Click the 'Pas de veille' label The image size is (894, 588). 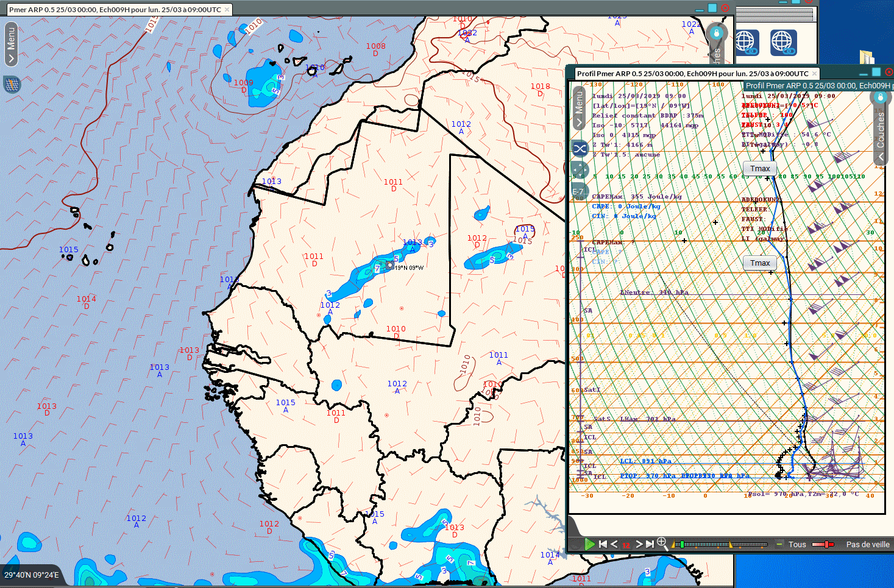pyautogui.click(x=868, y=544)
